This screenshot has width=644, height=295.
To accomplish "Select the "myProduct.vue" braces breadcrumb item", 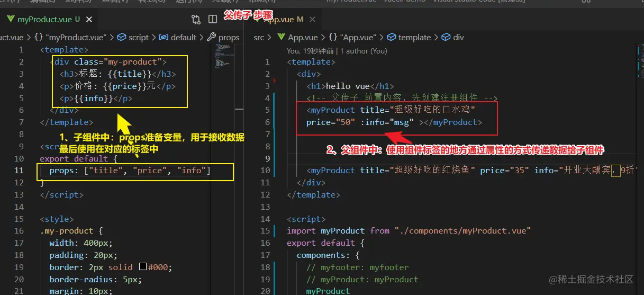I will pos(70,38).
